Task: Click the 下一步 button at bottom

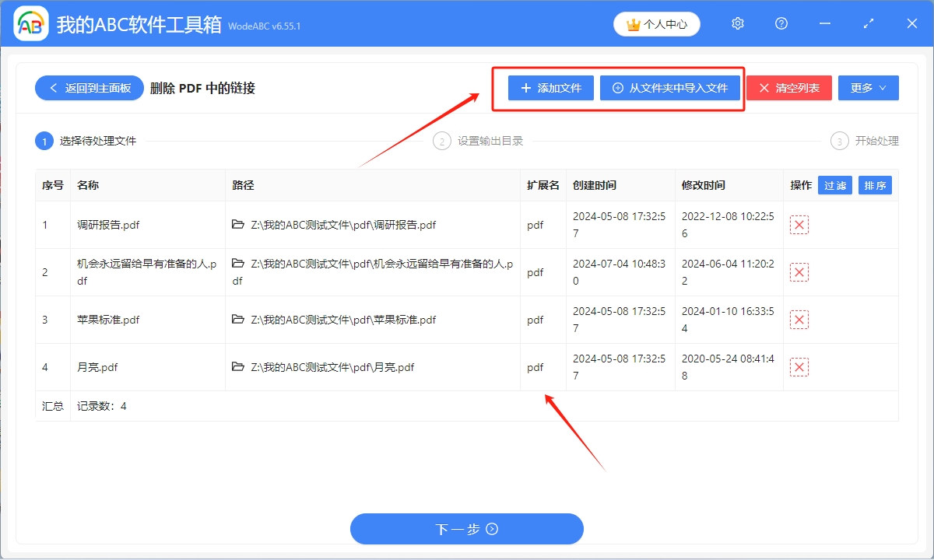Action: [467, 529]
